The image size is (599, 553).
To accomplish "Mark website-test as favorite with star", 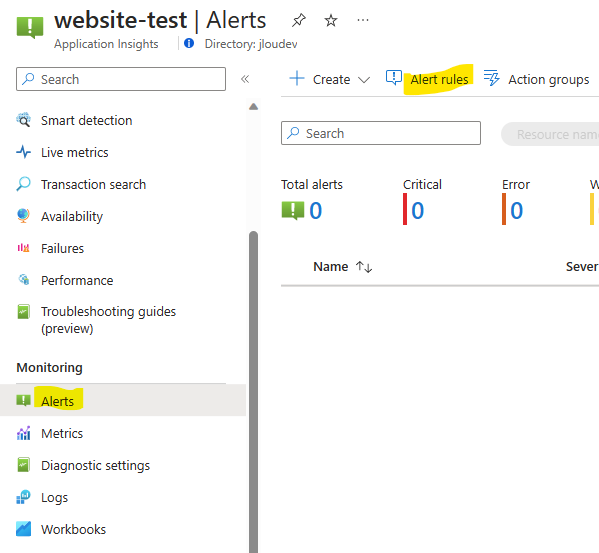I will 331,20.
